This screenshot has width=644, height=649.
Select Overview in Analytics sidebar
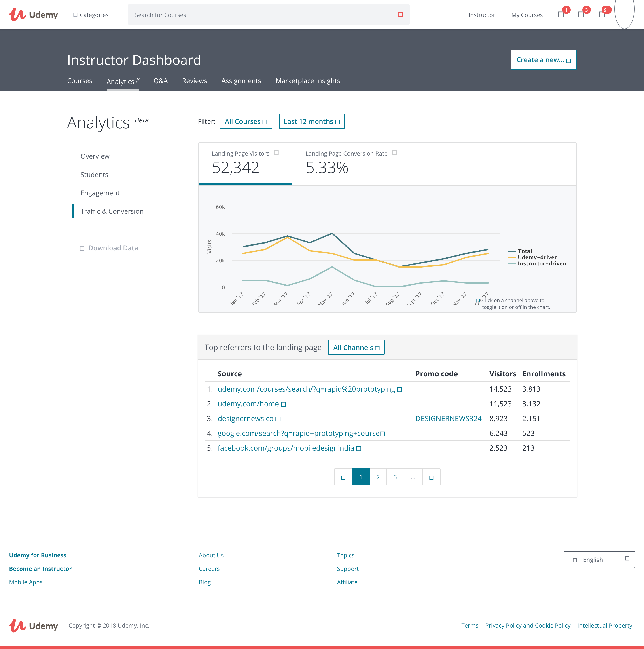pyautogui.click(x=95, y=156)
